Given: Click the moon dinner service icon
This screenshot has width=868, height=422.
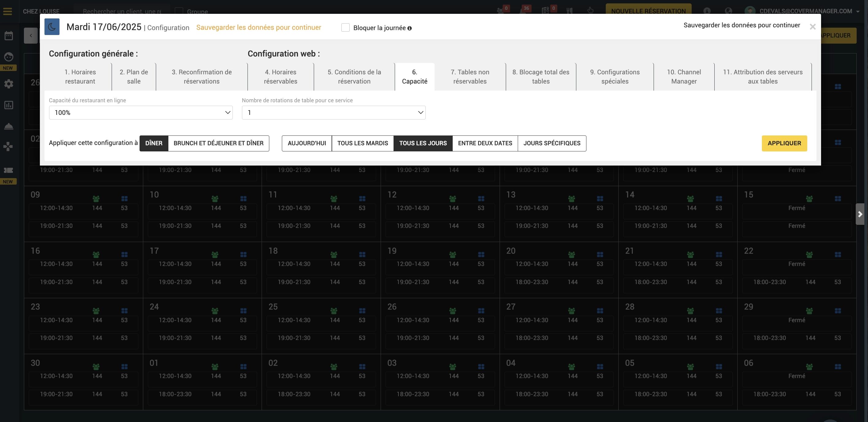Looking at the screenshot, I should (x=52, y=27).
